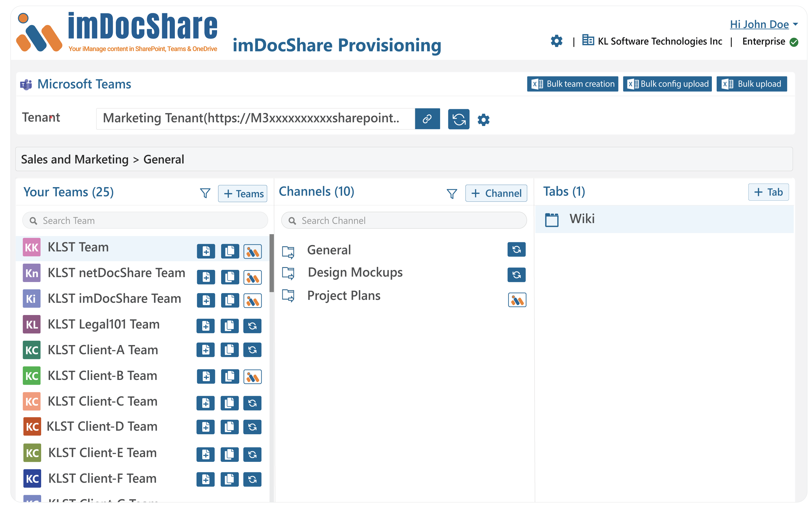The height and width of the screenshot is (507, 812).
Task: Click the Your Teams list scrollbar
Action: (271, 263)
